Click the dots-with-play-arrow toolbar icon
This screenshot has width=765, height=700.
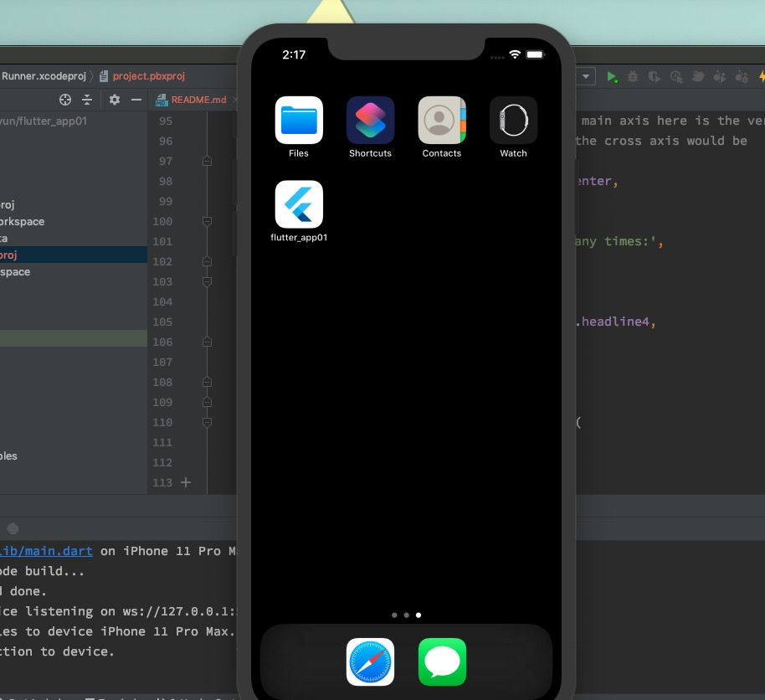click(720, 77)
